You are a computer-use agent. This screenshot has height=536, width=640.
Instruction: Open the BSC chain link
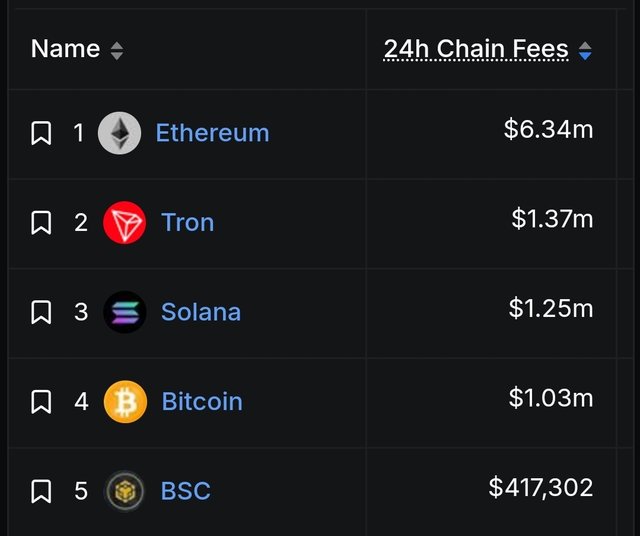click(x=186, y=491)
